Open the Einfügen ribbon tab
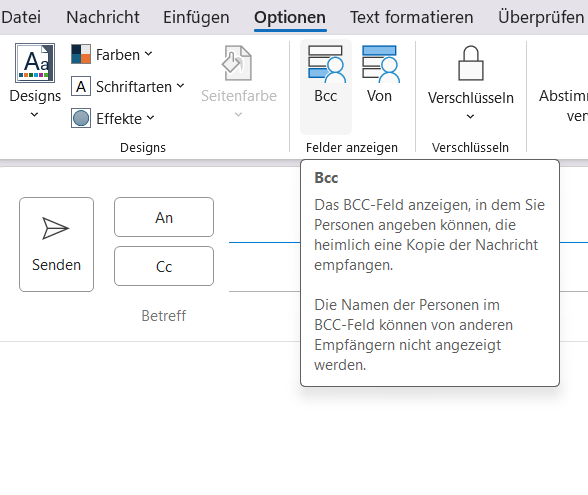 (x=196, y=17)
